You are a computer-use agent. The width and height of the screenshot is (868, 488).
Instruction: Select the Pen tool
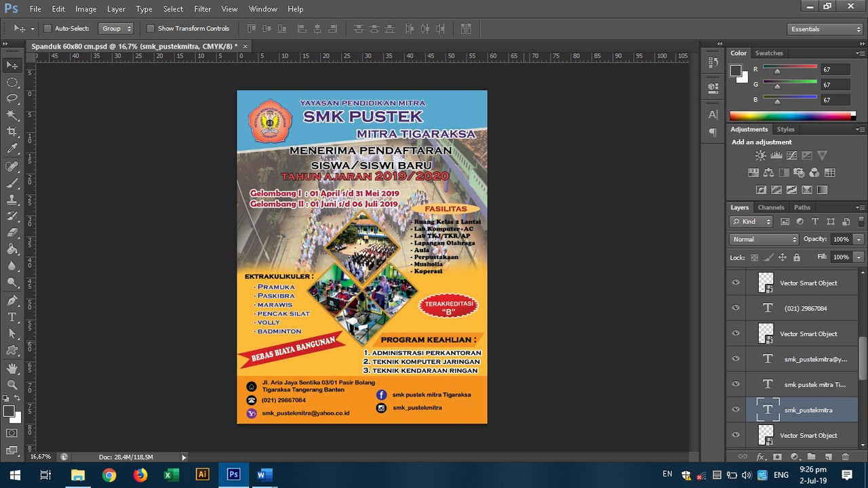pyautogui.click(x=12, y=300)
